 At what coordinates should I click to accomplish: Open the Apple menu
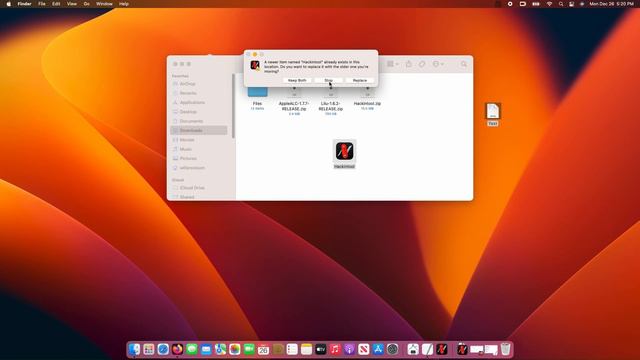(9, 4)
